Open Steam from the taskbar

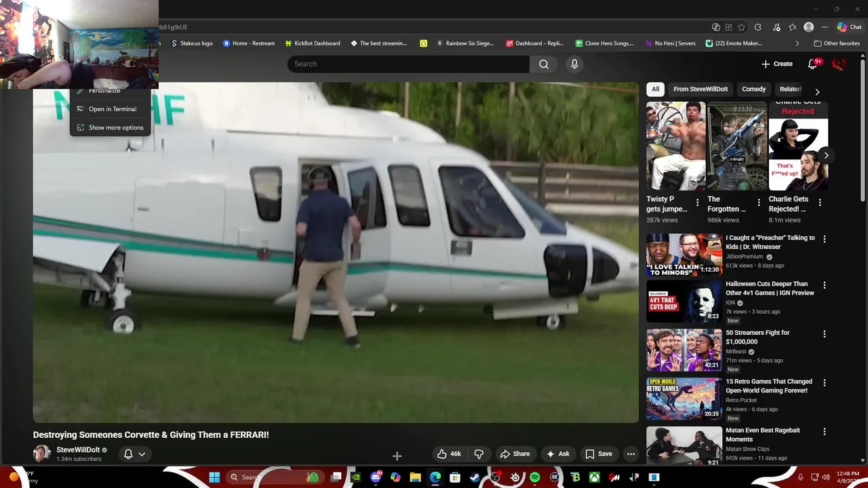pyautogui.click(x=475, y=477)
